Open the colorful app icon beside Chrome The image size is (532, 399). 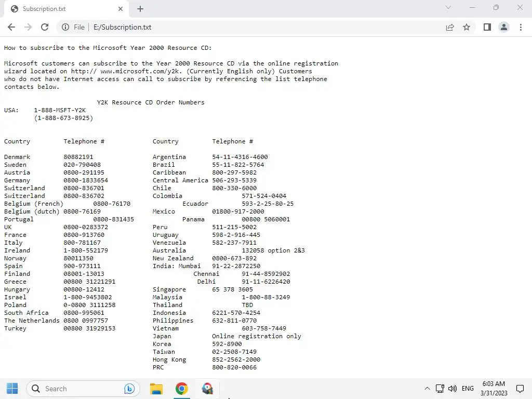click(x=207, y=389)
